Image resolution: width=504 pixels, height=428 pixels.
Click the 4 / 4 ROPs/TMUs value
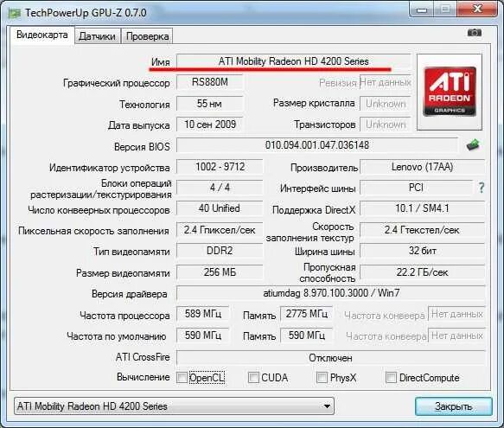pos(220,188)
